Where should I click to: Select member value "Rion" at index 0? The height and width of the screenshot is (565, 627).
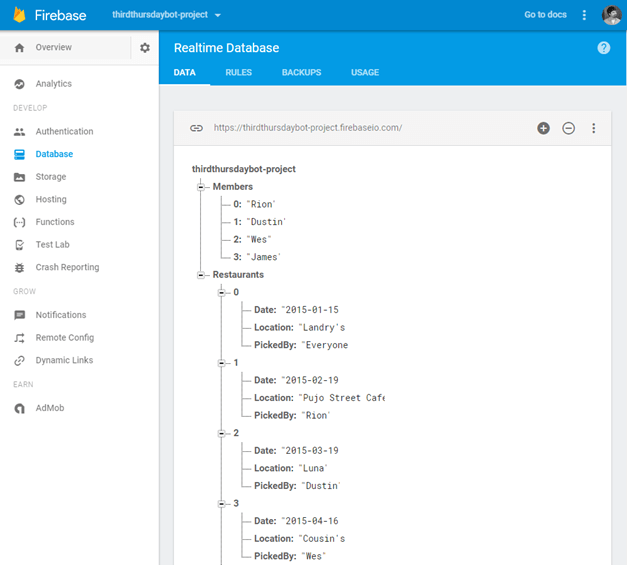coord(261,204)
